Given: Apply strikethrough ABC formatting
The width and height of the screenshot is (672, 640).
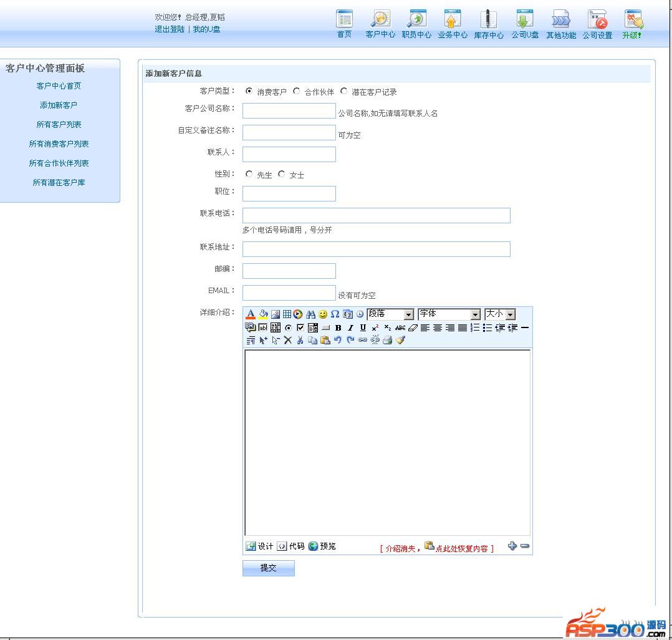Looking at the screenshot, I should (x=400, y=327).
